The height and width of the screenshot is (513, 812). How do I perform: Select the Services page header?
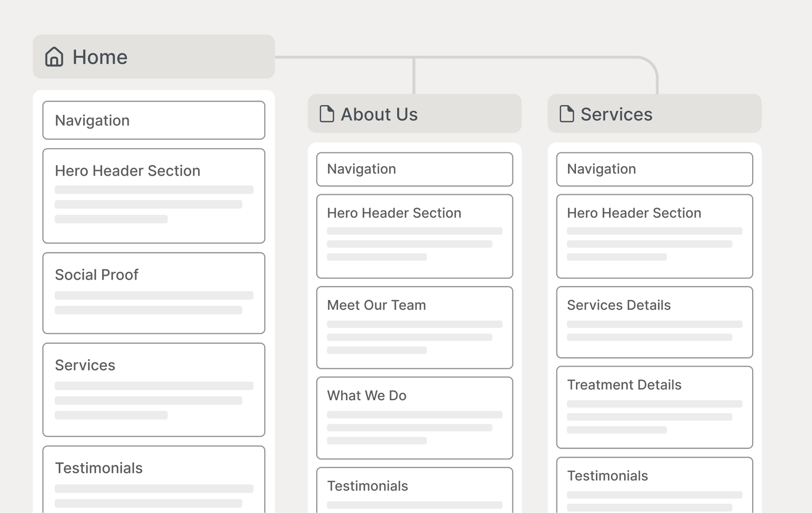(654, 114)
